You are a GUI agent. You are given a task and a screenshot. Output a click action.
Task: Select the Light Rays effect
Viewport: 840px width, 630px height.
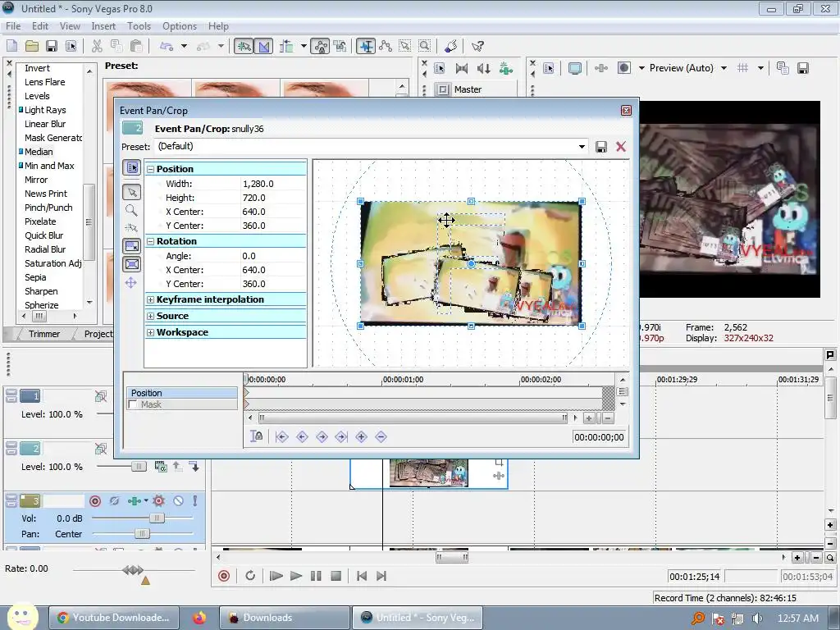tap(45, 110)
